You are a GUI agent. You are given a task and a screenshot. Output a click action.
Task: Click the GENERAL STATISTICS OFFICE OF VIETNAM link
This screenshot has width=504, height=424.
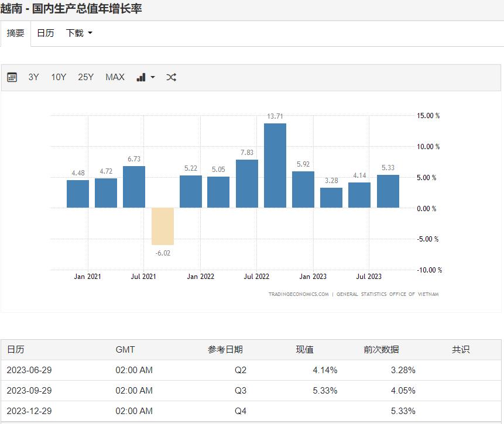pos(386,294)
